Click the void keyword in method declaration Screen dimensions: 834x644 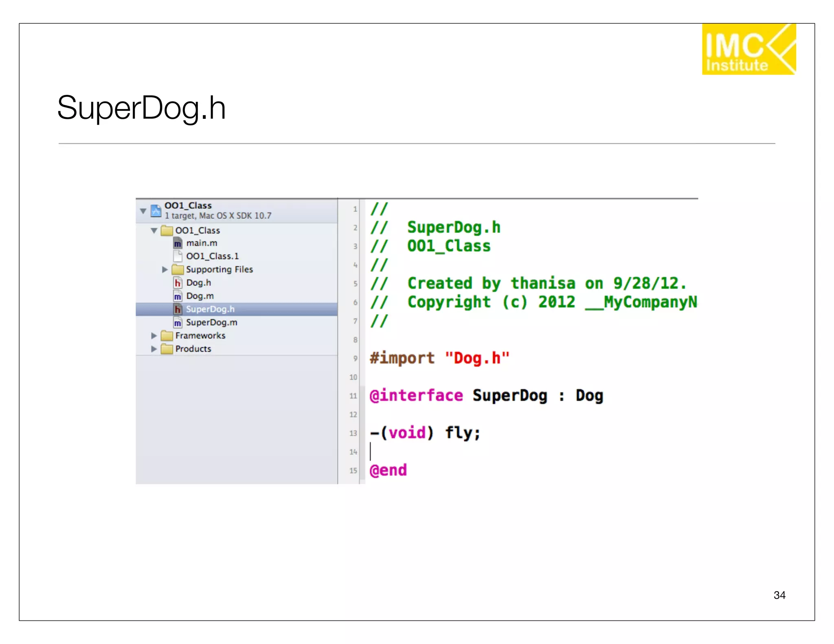coord(407,433)
